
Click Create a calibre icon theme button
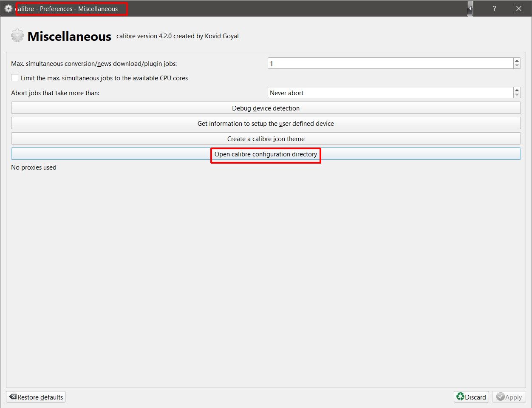pyautogui.click(x=266, y=139)
